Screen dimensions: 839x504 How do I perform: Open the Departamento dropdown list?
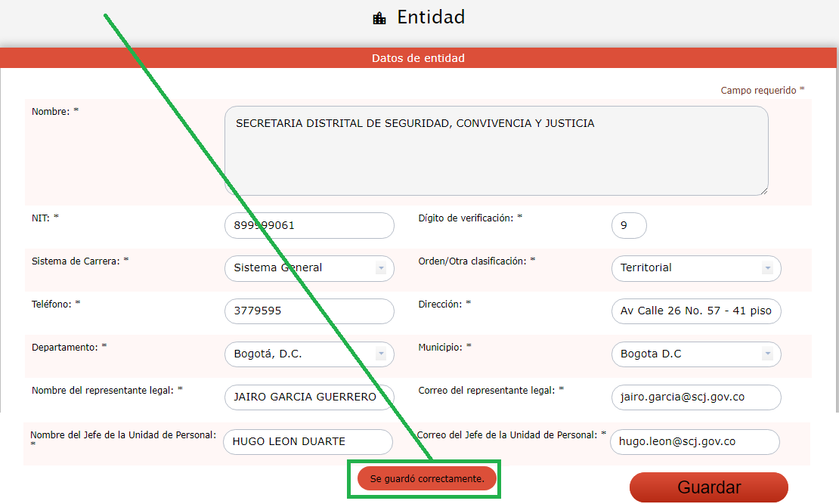tap(309, 354)
